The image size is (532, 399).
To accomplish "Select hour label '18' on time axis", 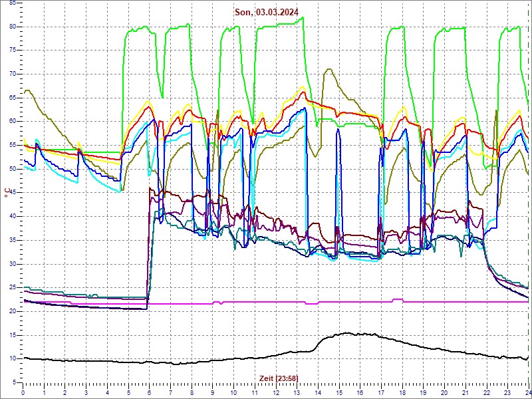I will point(402,392).
